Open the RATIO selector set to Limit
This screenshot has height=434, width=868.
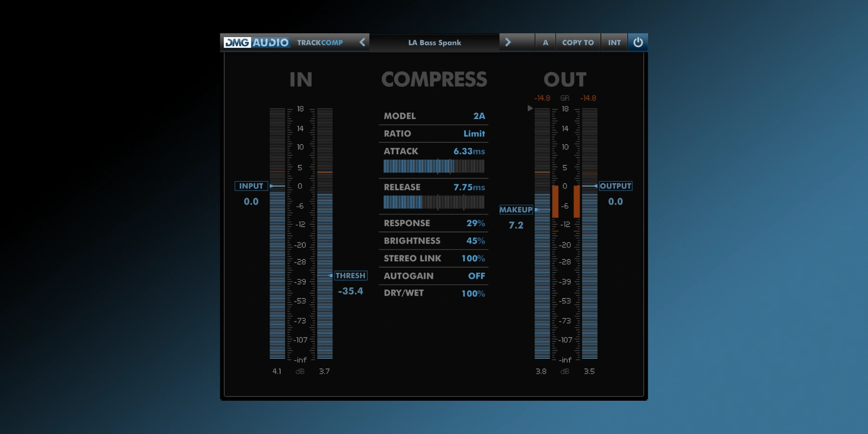click(474, 134)
